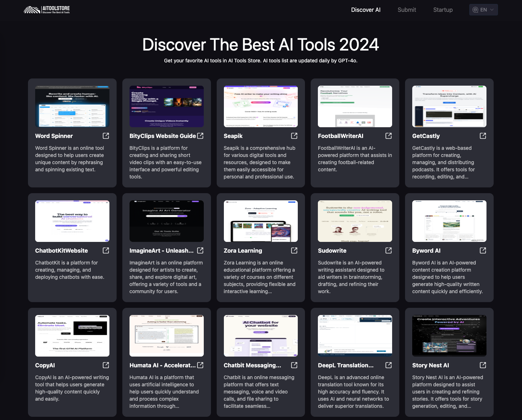Open the GetCastly title link
Screen dimensions: 522x420
(426, 136)
